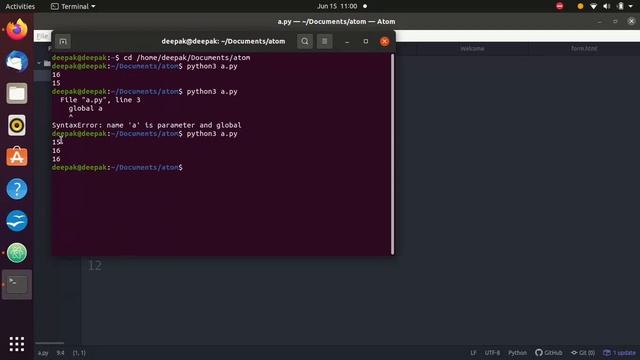
Task: Click the battery status icon
Action: (620, 6)
